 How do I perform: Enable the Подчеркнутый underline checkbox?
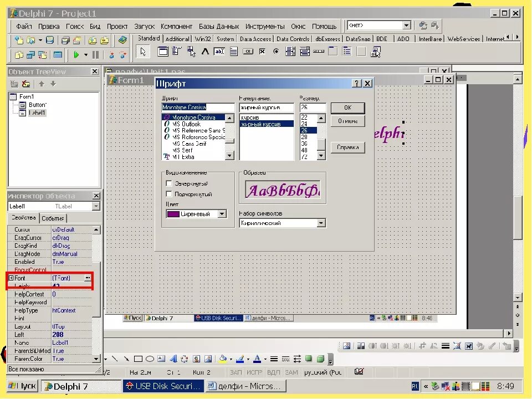(169, 194)
